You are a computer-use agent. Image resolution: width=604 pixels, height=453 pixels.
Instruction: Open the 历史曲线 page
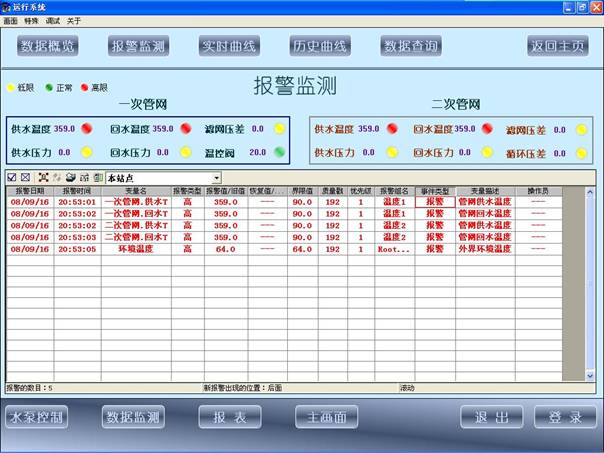coord(318,46)
